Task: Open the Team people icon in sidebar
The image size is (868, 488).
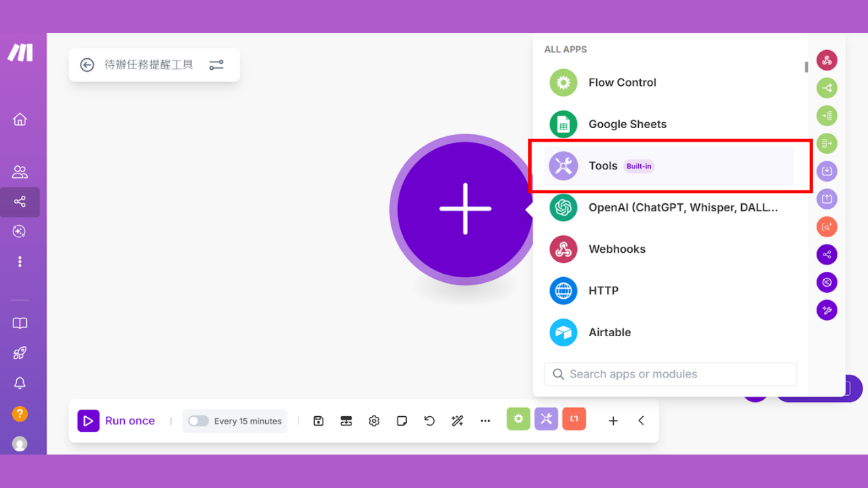Action: click(x=20, y=171)
